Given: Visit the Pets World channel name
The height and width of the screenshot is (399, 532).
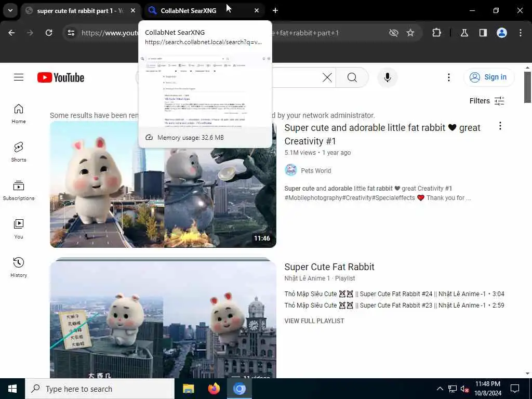Looking at the screenshot, I should pyautogui.click(x=316, y=170).
